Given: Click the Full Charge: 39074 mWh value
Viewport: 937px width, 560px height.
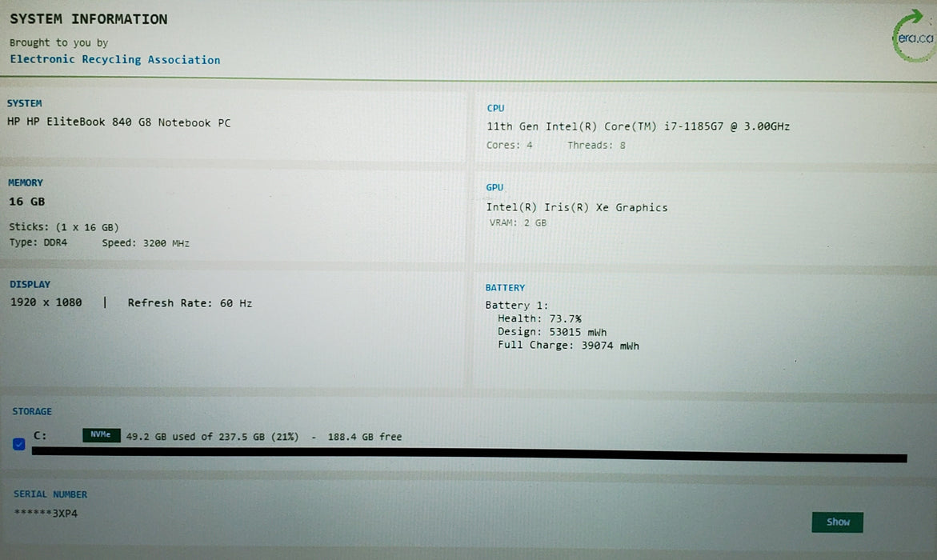Looking at the screenshot, I should pos(568,346).
